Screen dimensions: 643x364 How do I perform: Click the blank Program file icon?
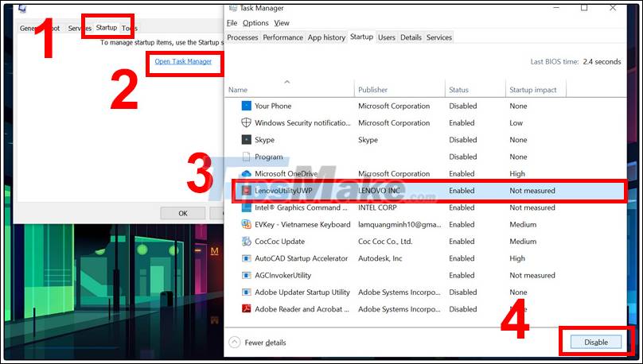246,157
